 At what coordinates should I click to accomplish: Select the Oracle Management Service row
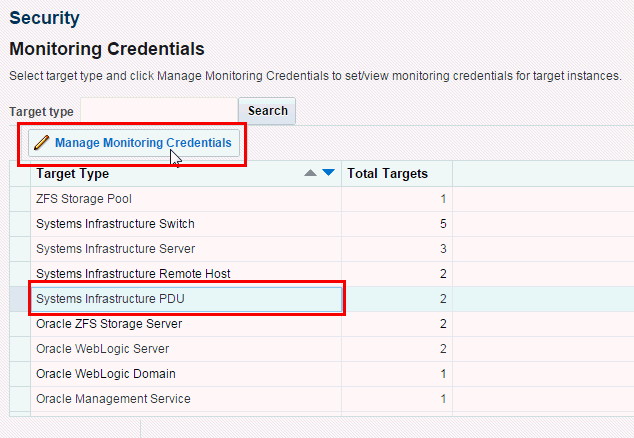coord(113,399)
